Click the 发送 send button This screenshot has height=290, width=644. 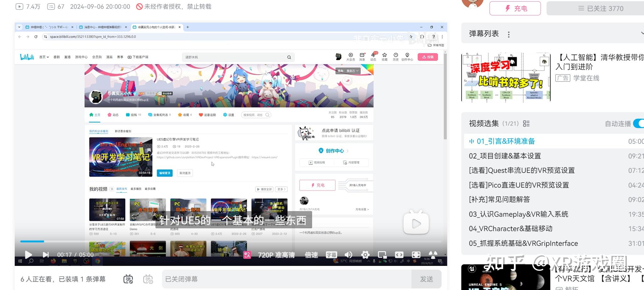pos(427,279)
